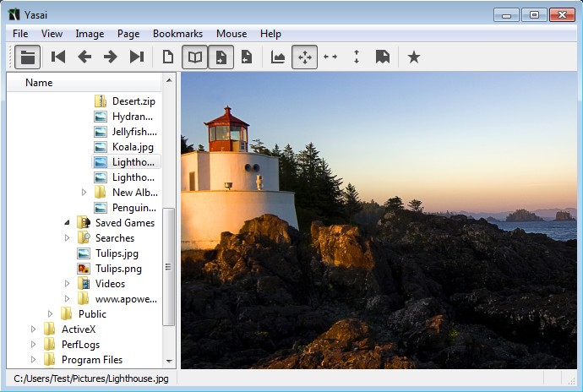Click the fit-to-height vertical arrows icon
Screen dimensions: 583x392
[357, 57]
